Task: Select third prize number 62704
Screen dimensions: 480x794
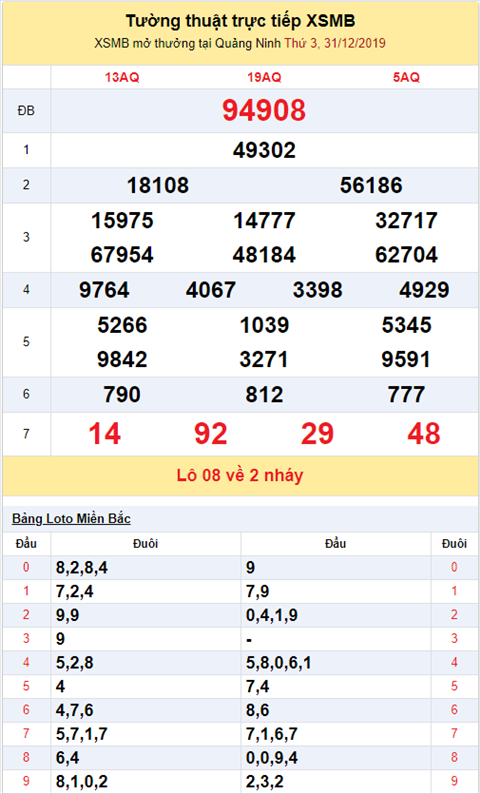Action: pos(406,255)
